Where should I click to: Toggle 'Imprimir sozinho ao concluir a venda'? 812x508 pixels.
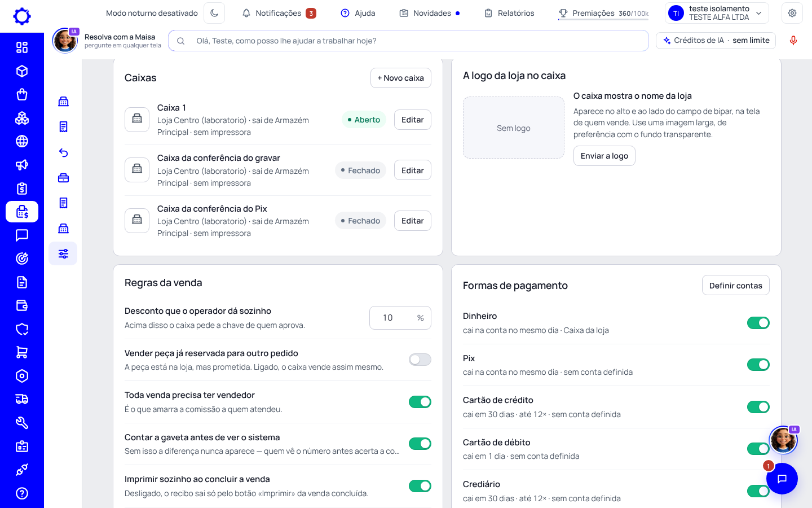point(420,486)
